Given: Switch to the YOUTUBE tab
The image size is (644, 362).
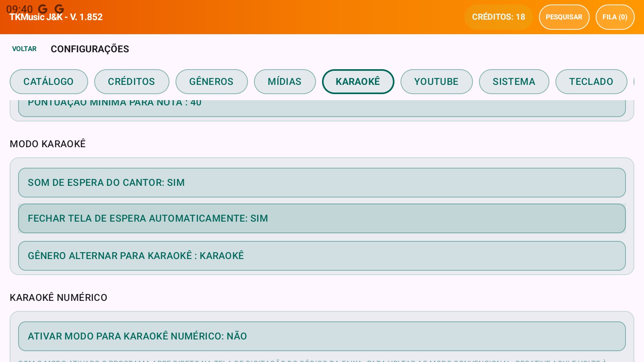Looking at the screenshot, I should [x=436, y=82].
